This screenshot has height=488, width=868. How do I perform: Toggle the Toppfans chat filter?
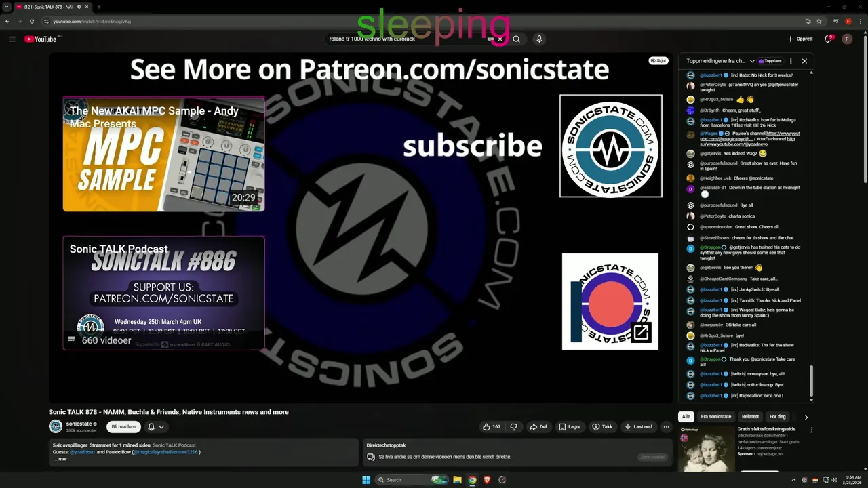(x=770, y=61)
